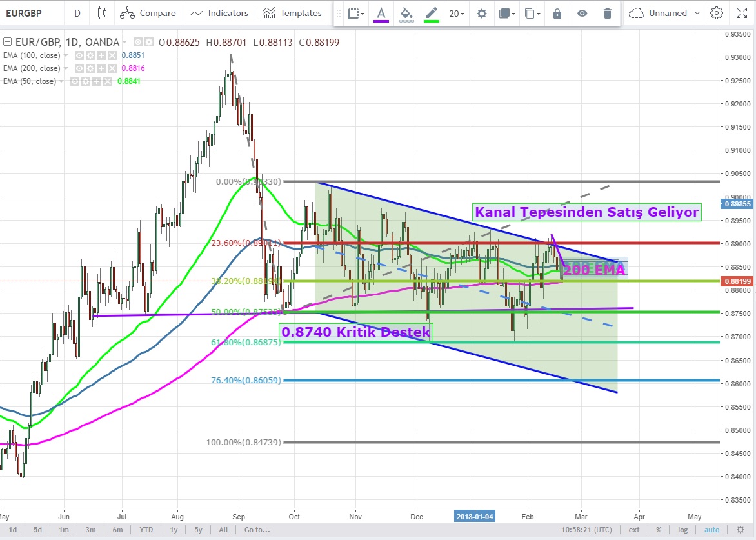The height and width of the screenshot is (540, 756).
Task: Open the Unnamed chart layout menu
Action: [x=664, y=13]
